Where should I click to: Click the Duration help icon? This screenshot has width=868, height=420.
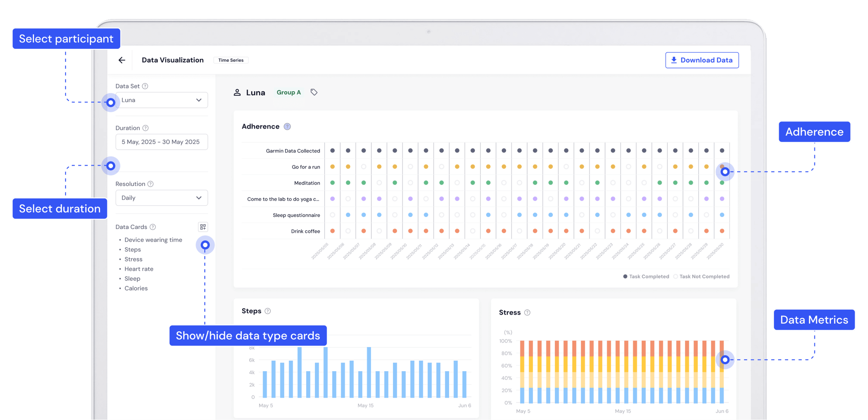tap(146, 128)
